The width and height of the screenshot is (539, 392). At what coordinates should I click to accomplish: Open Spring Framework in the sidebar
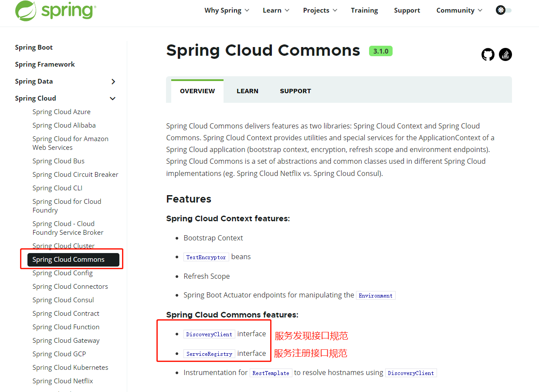(45, 64)
